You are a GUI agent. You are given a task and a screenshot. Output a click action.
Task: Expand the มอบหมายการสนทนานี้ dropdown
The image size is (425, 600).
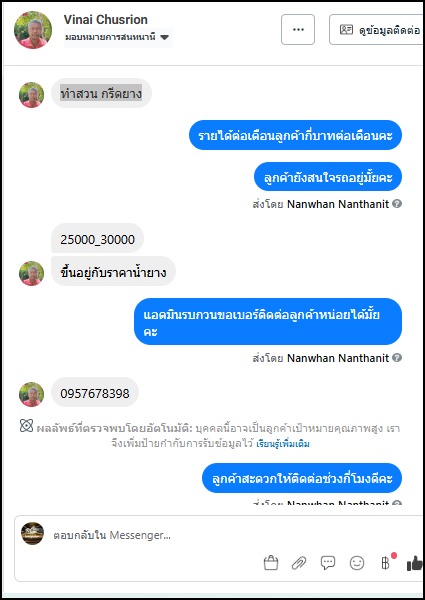point(118,38)
